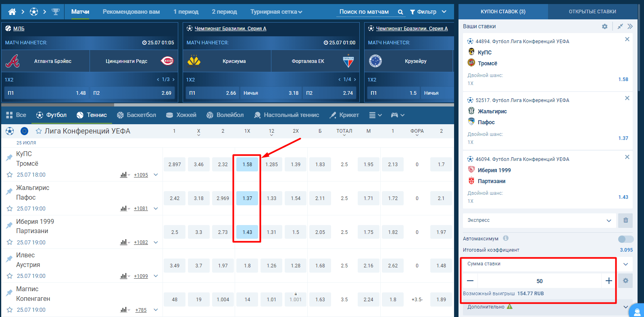Image resolution: width=644 pixels, height=317 pixels.
Task: Collapse the Сумма ставки section
Action: [625, 264]
